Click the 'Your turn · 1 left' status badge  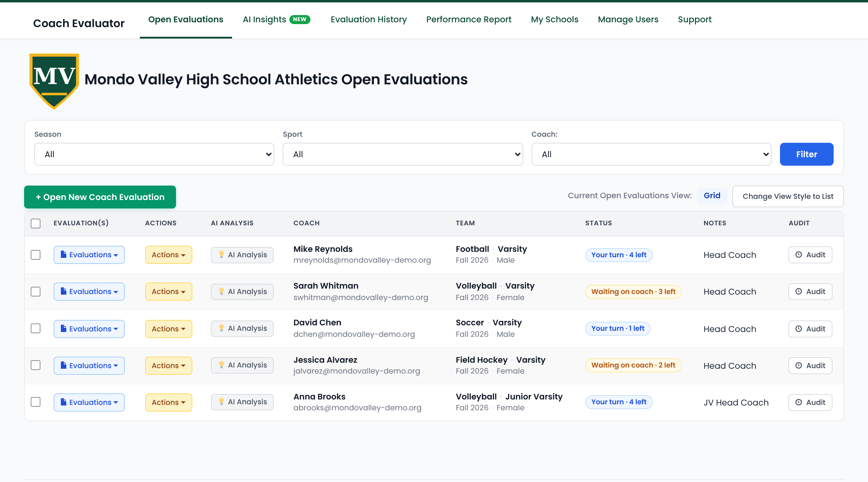(x=618, y=328)
